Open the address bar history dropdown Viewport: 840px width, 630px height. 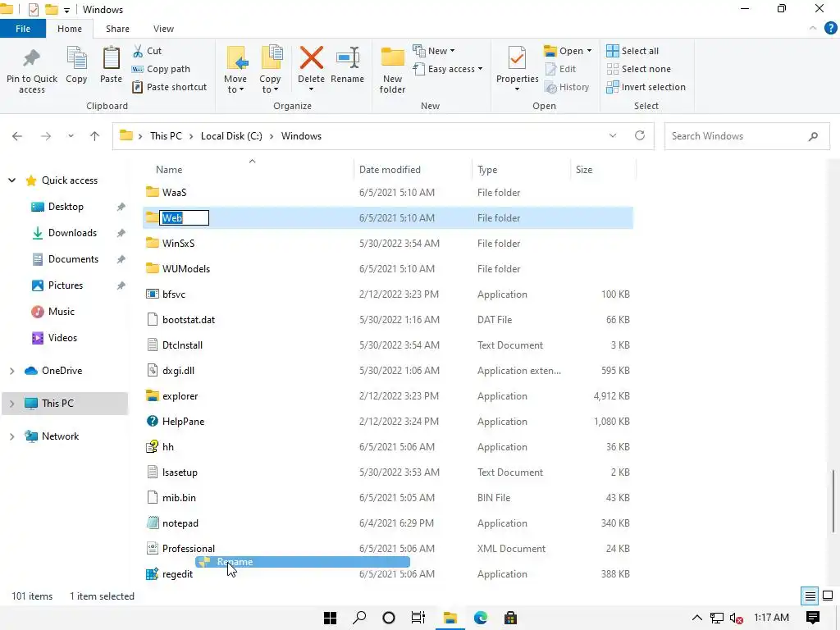(x=612, y=136)
